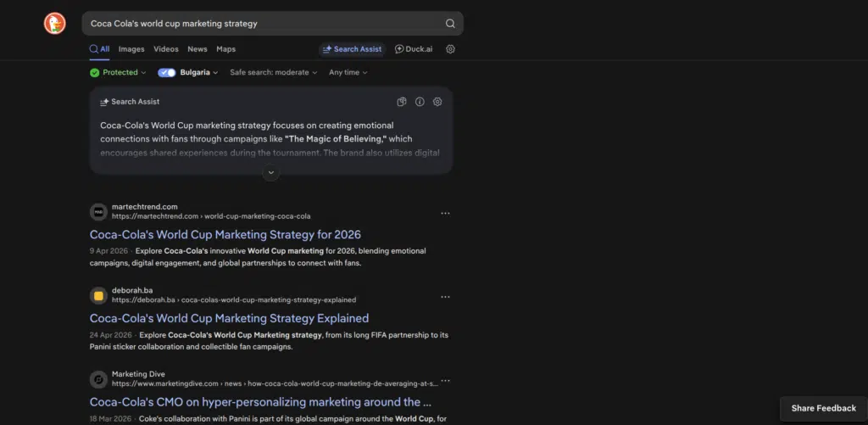This screenshot has width=868, height=425.
Task: Toggle the Bulgaria region switch
Action: (167, 73)
